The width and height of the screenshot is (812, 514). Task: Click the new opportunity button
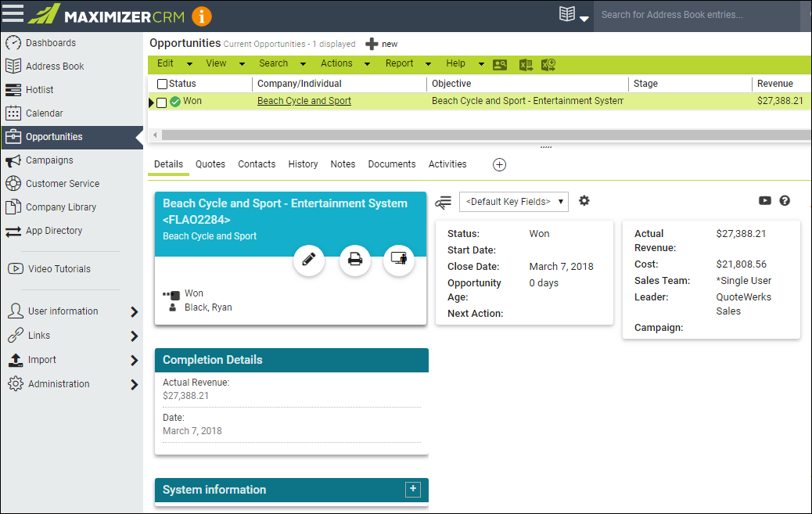(382, 44)
